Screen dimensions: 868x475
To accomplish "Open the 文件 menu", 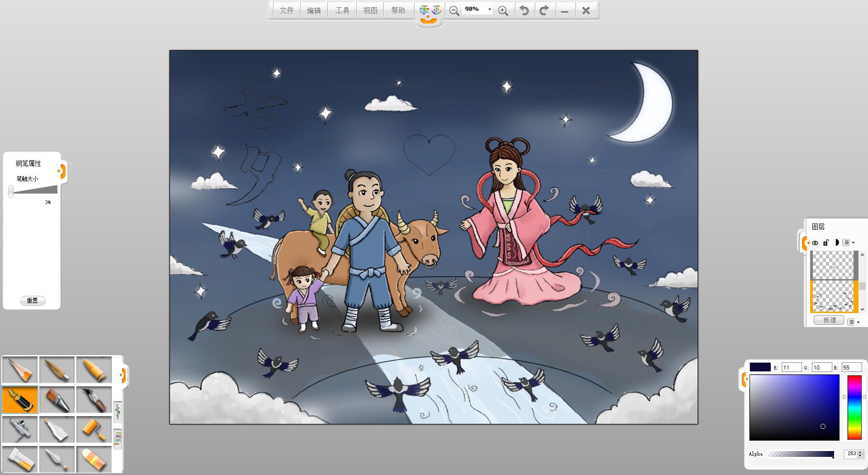I will tap(287, 10).
